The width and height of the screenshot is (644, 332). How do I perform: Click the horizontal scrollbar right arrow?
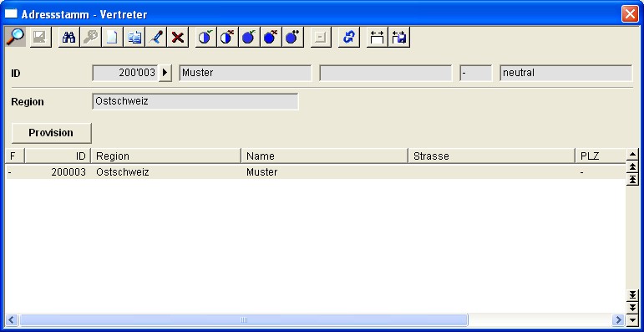[x=618, y=319]
